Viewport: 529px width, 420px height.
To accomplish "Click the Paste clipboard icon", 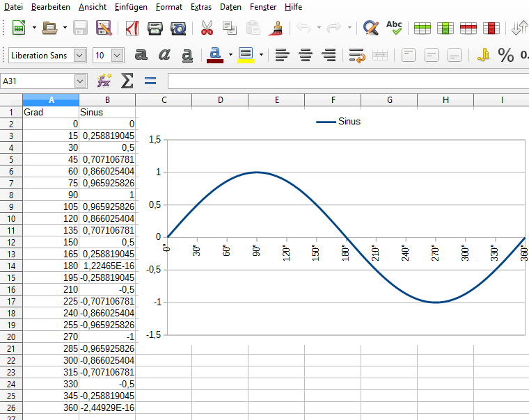I will [x=253, y=28].
